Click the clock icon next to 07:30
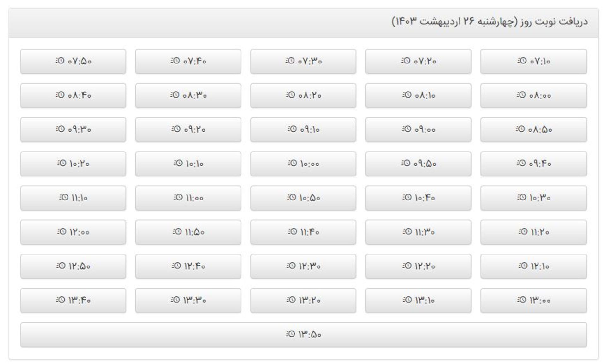Viewport: 606px width, 364px height. (290, 60)
